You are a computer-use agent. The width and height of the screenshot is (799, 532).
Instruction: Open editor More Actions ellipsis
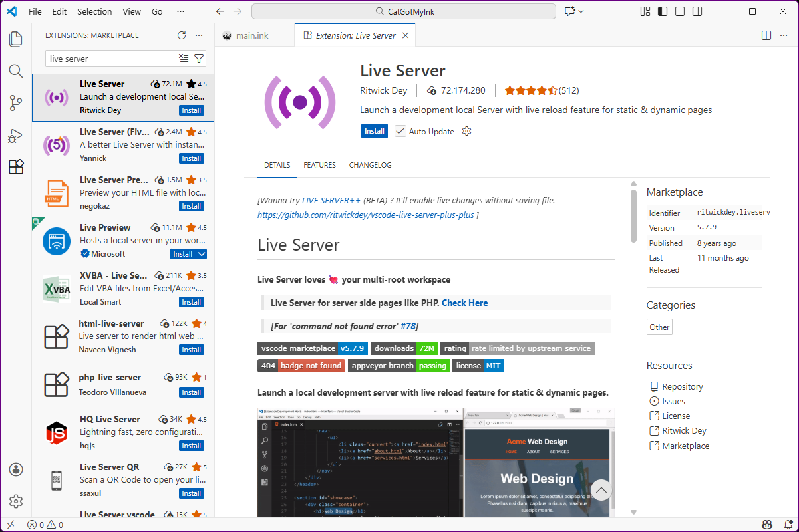point(784,35)
